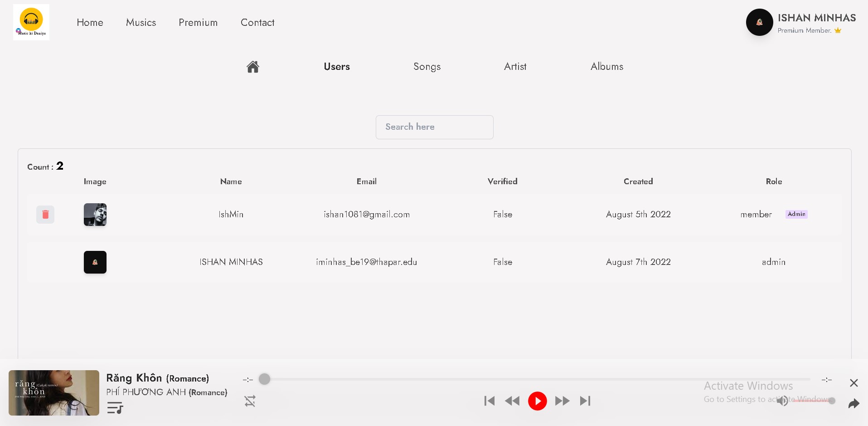Click the Răng Khôn album artwork thumbnail
The image size is (868, 426).
[x=53, y=393]
